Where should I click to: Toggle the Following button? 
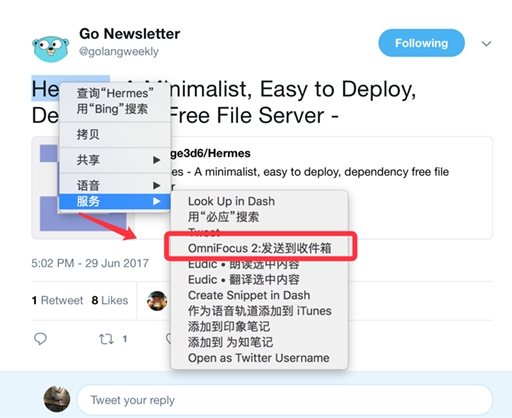[x=421, y=43]
